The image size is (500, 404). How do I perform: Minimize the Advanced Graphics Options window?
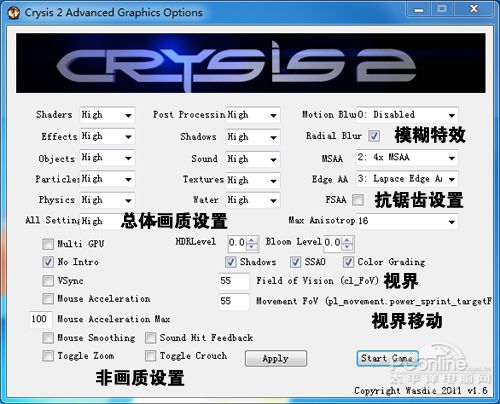tap(419, 10)
